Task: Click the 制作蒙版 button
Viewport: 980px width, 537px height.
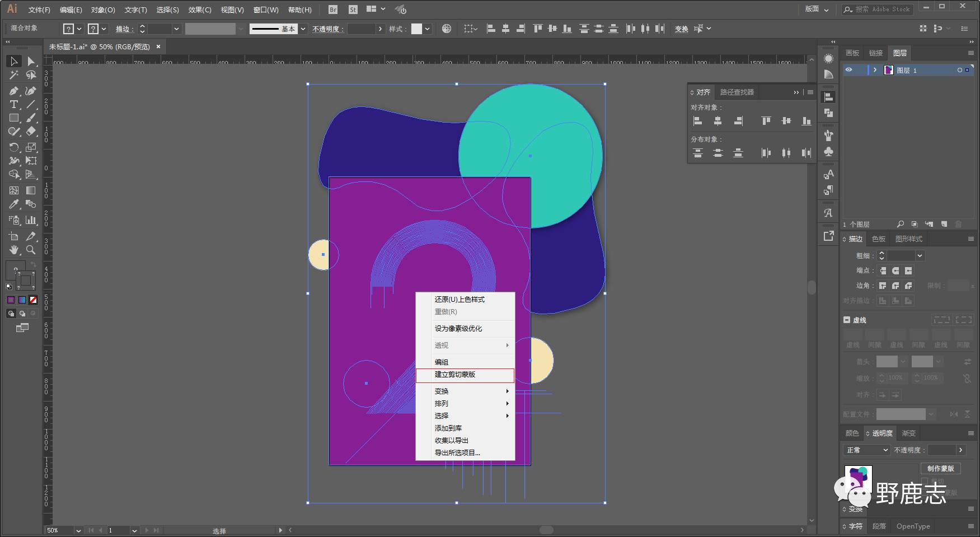Action: [x=940, y=468]
